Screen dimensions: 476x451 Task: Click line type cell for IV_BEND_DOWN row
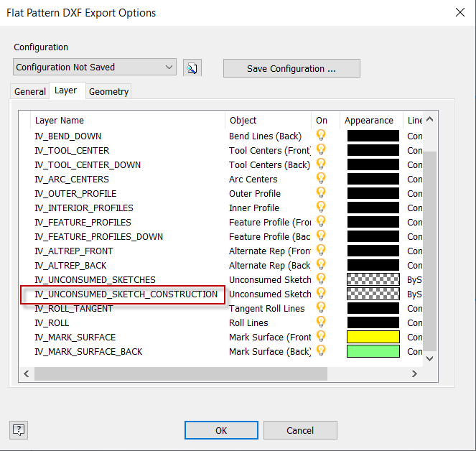click(x=414, y=136)
